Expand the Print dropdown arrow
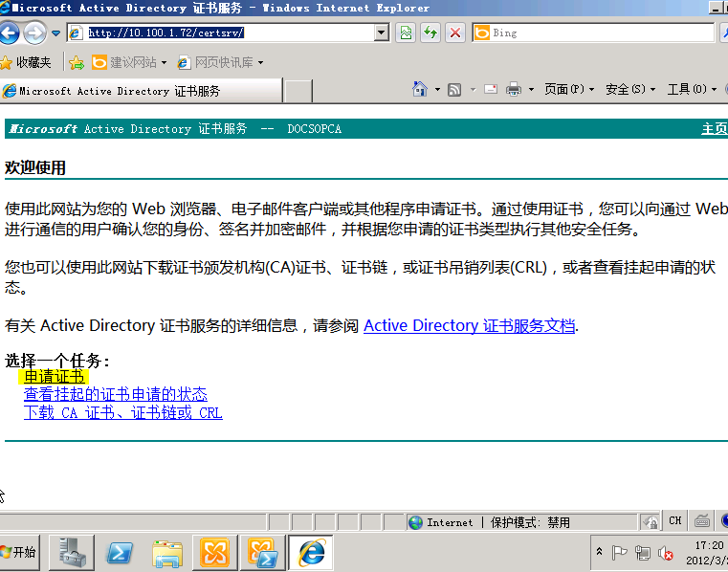The image size is (728, 572). pos(531,89)
